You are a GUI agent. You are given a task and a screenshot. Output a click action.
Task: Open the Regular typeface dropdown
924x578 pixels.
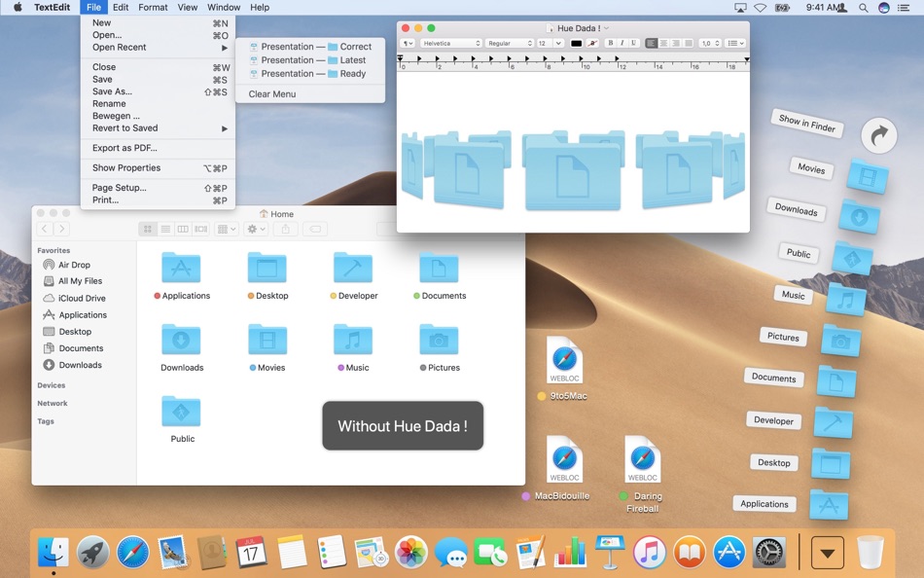pos(509,43)
